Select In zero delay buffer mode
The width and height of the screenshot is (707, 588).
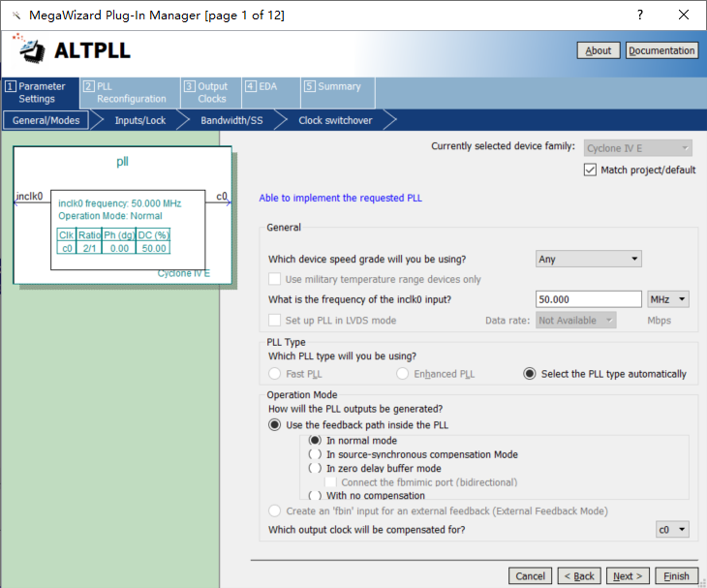[x=315, y=468]
